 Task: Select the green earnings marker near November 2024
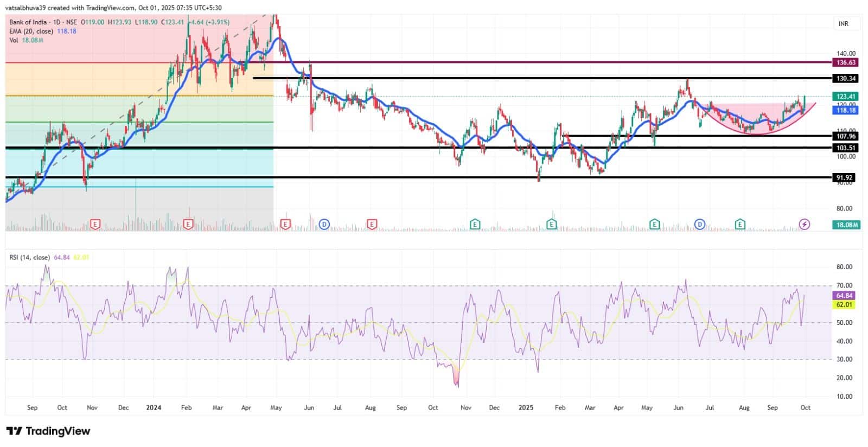click(x=475, y=224)
